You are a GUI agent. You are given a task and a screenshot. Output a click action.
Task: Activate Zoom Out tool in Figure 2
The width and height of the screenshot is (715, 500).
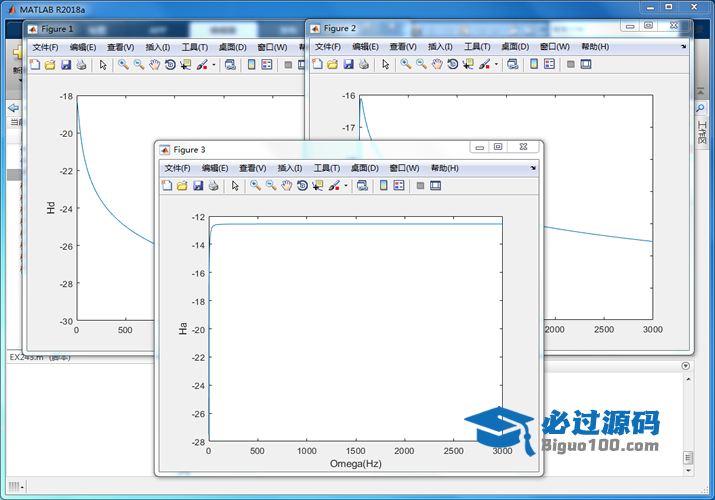(421, 64)
